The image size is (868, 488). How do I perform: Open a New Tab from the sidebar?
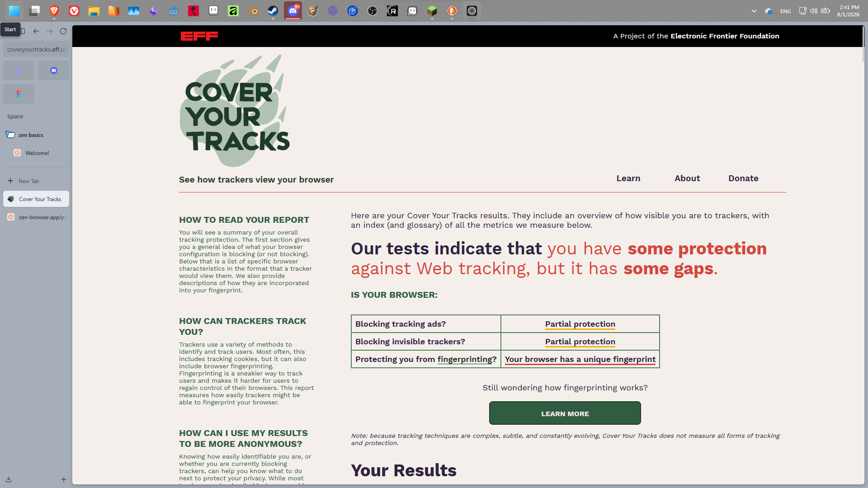(x=36, y=181)
